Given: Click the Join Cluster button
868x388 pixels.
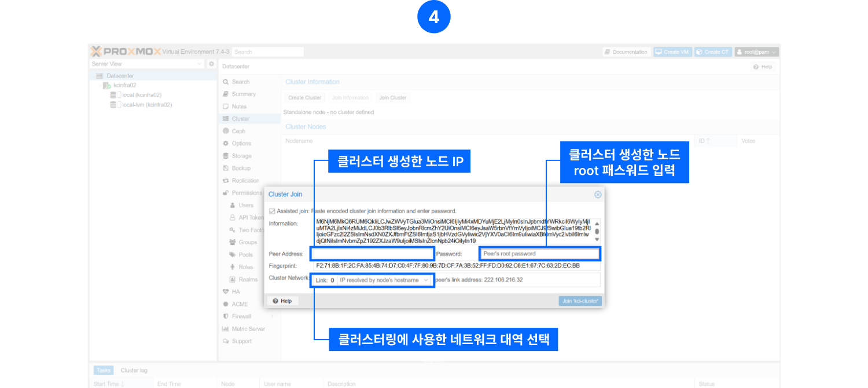Looking at the screenshot, I should [x=393, y=98].
